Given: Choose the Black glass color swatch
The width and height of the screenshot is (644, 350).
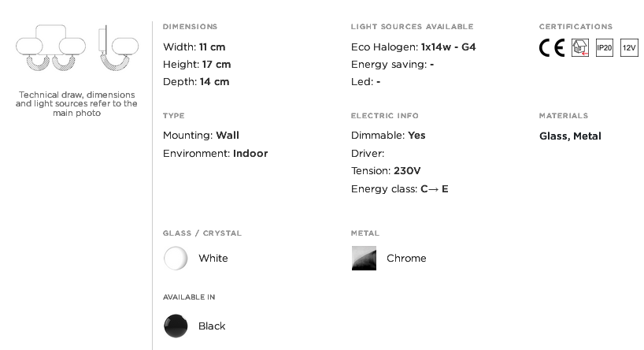Looking at the screenshot, I should (176, 326).
